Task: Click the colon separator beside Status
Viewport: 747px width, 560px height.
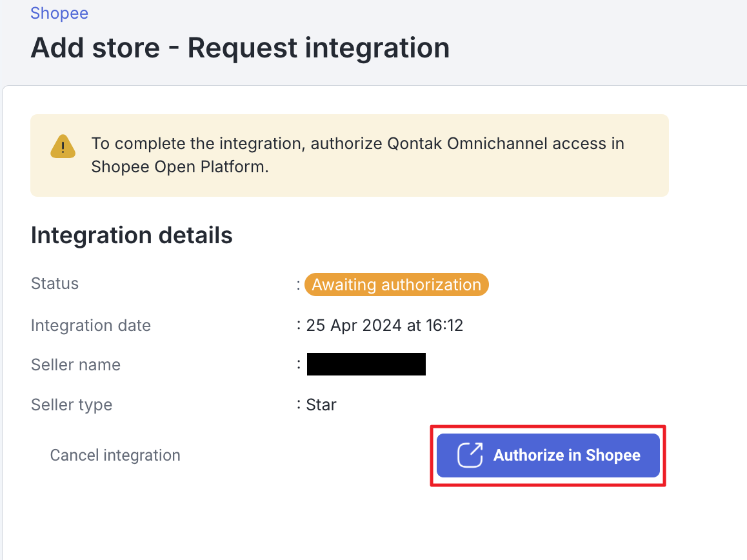Action: pos(299,283)
